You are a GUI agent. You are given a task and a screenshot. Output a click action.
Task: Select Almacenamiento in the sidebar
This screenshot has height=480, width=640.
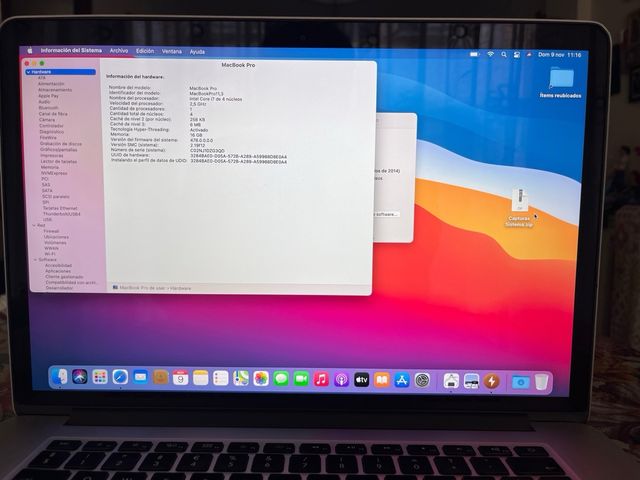pos(55,90)
